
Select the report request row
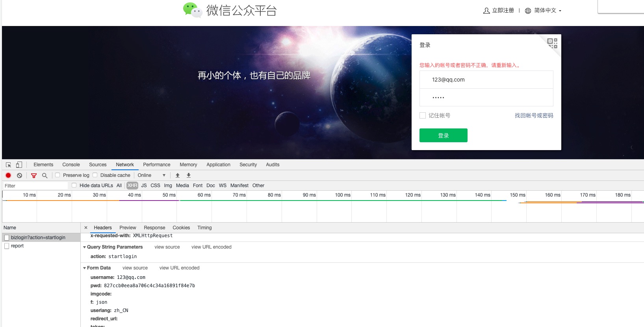(41, 246)
